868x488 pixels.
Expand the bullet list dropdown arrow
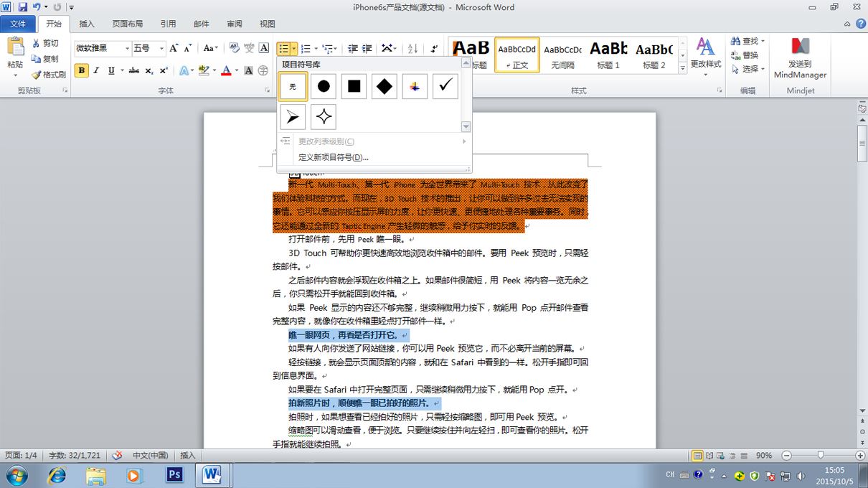pos(294,48)
